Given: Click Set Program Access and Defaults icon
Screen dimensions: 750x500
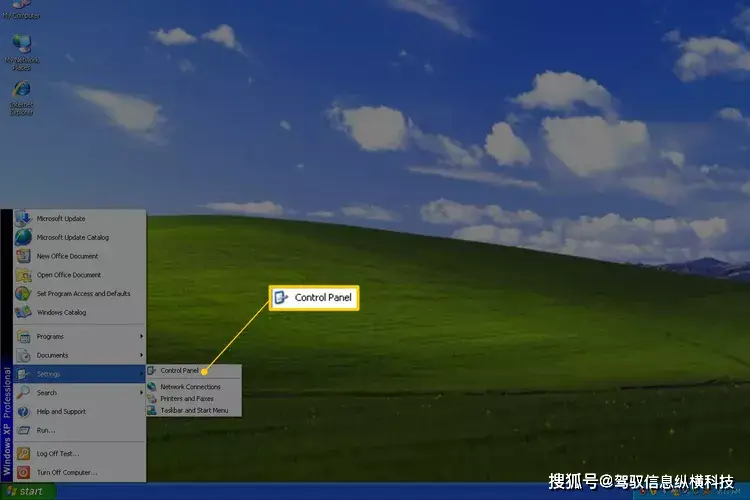Looking at the screenshot, I should (23, 293).
